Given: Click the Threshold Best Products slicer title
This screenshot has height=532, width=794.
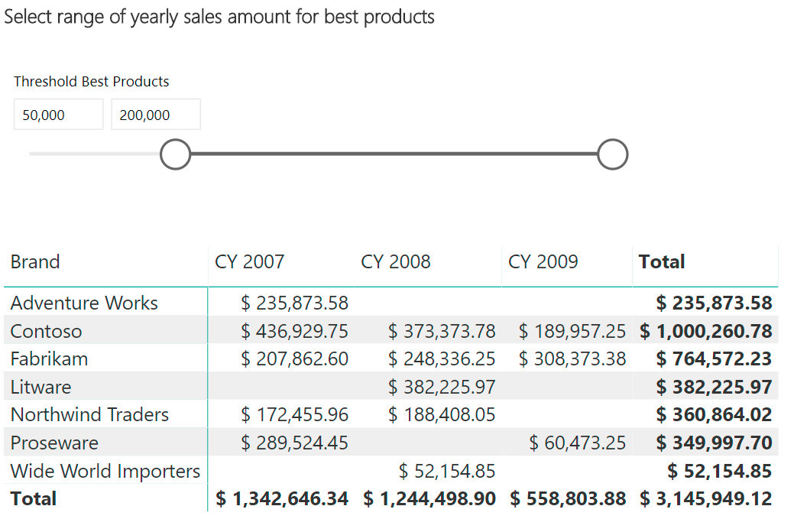Looking at the screenshot, I should 92,82.
